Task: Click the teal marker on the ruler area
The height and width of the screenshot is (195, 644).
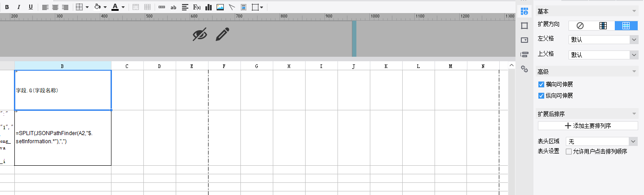Action: tap(354, 39)
